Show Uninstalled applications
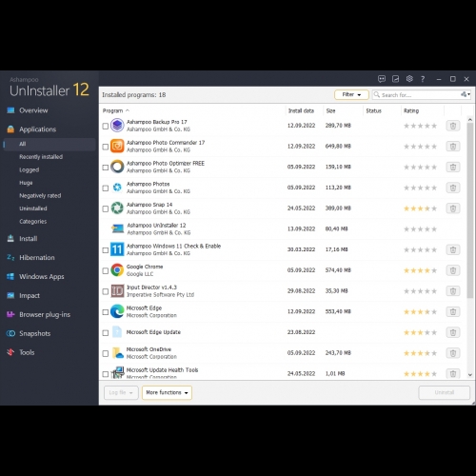This screenshot has height=476, width=476. coord(33,208)
